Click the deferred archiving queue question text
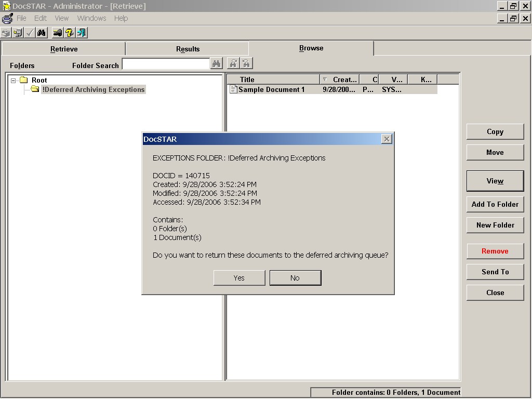Image resolution: width=532 pixels, height=399 pixels. (270, 255)
